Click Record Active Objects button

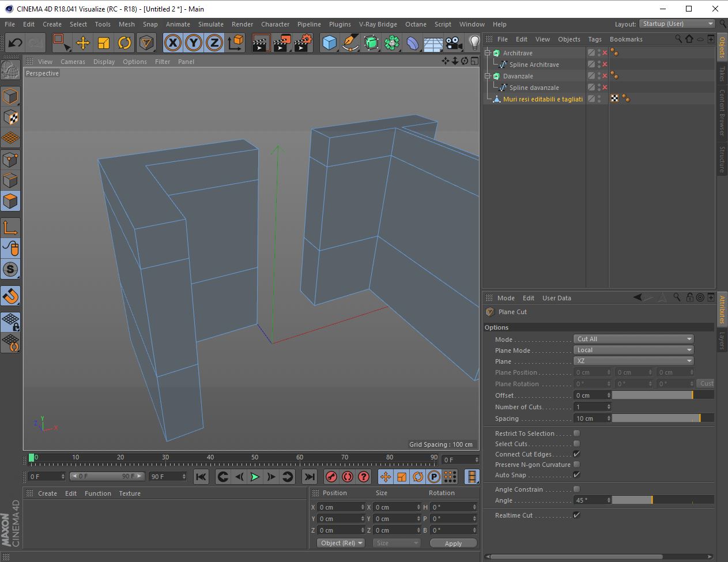pos(331,477)
